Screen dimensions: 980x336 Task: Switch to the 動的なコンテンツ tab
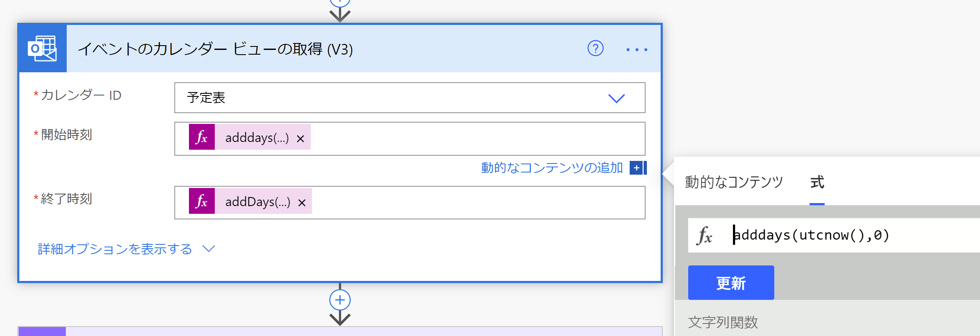734,182
